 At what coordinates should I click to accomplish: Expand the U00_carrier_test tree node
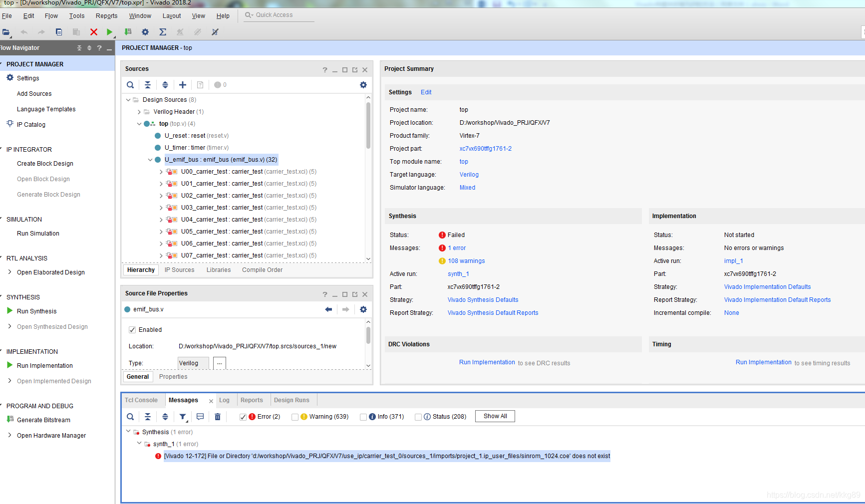(161, 172)
